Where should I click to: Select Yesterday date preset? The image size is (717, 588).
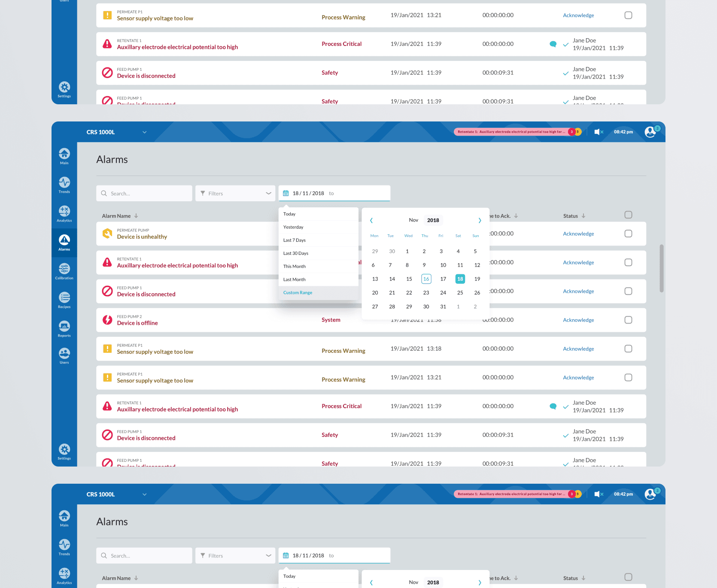[319, 227]
